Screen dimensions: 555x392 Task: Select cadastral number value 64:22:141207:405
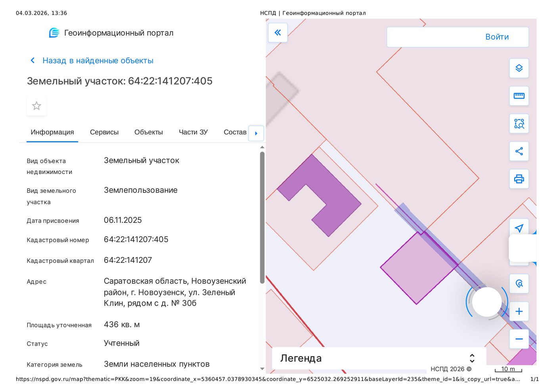pos(136,239)
